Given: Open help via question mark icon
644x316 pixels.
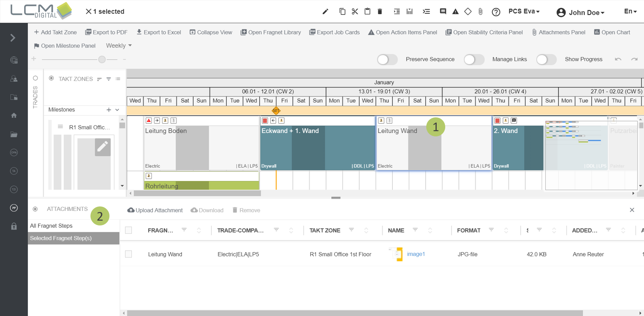Looking at the screenshot, I should (x=496, y=12).
